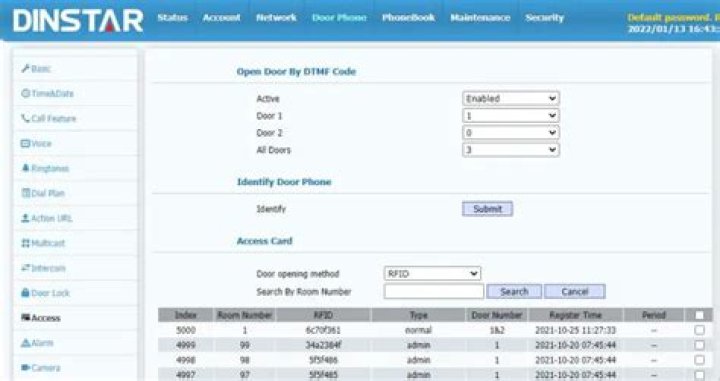
Task: Click the warning triangle icon beside Alarm
Action: [x=26, y=342]
